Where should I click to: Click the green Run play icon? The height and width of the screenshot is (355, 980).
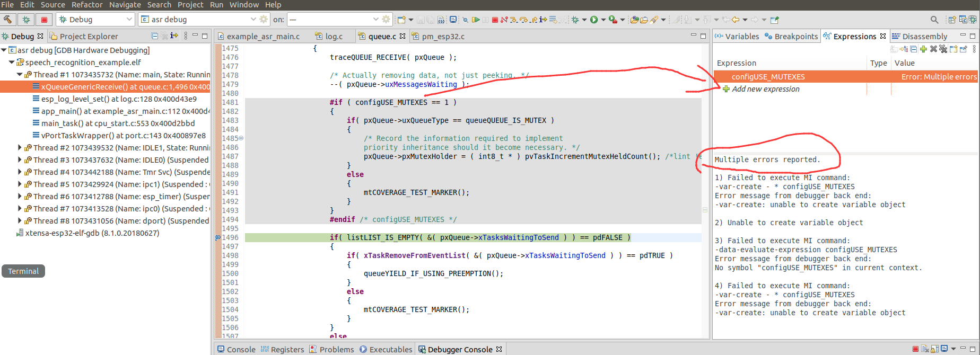pos(594,20)
